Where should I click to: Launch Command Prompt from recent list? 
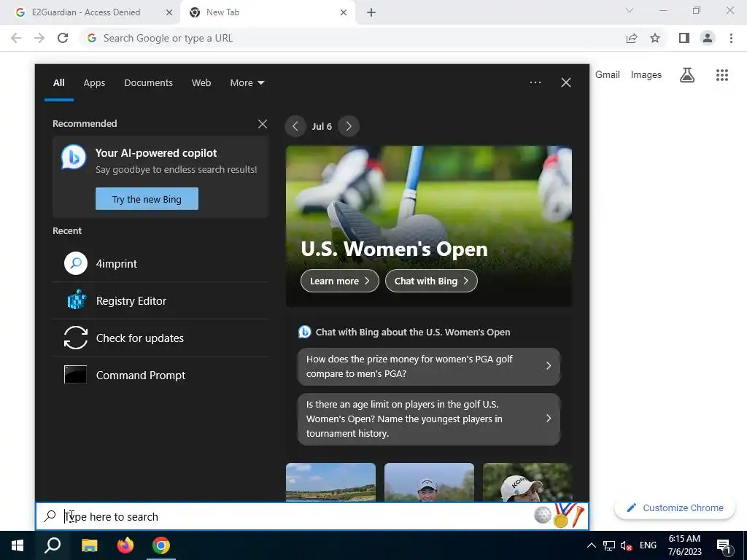click(x=160, y=376)
